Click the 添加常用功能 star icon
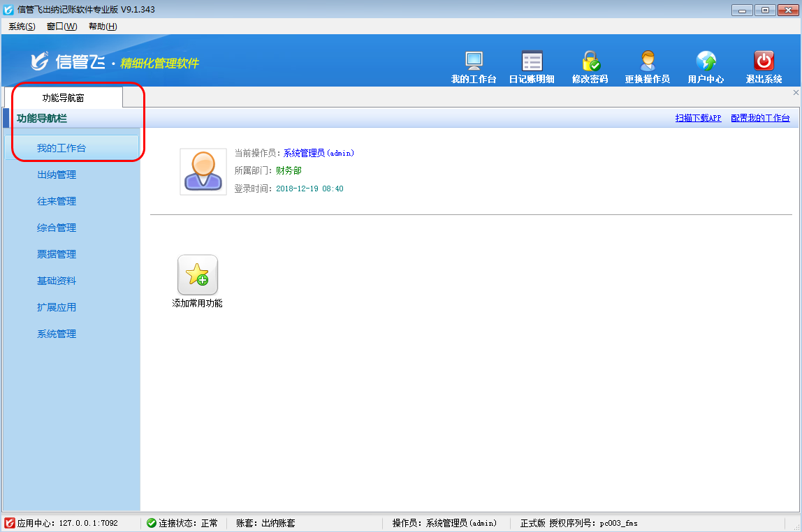 click(x=198, y=274)
